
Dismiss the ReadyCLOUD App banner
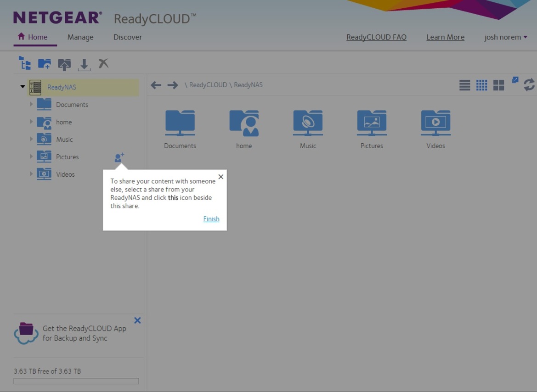pyautogui.click(x=137, y=320)
